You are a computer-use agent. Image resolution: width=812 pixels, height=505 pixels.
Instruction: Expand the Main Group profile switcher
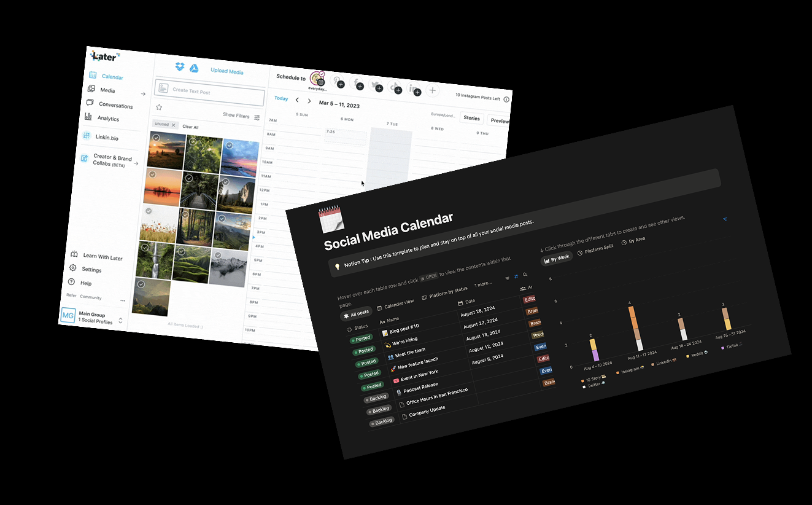(x=120, y=321)
